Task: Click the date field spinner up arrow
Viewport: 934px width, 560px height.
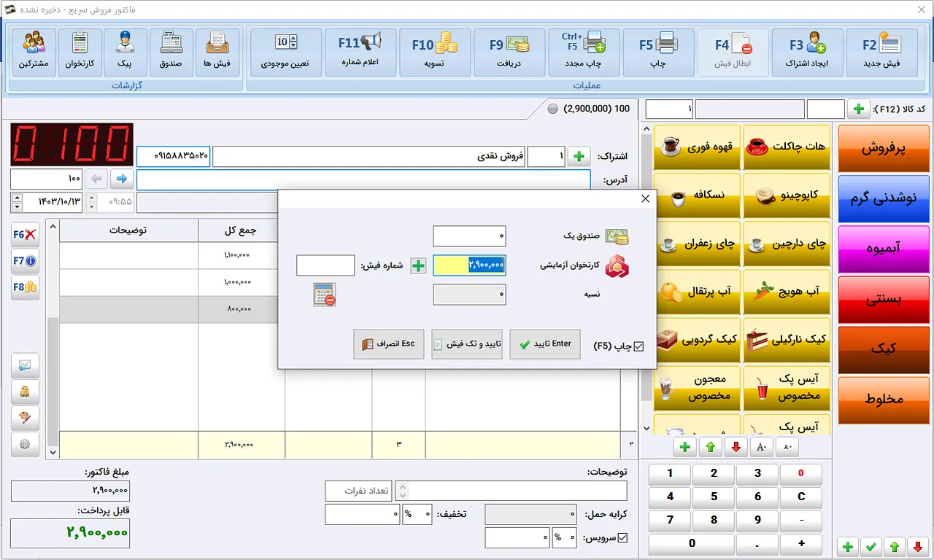Action: [x=18, y=198]
